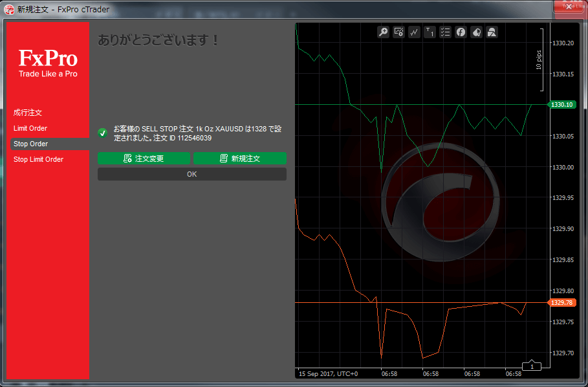Click the cTrader icon in the title bar

(8, 9)
